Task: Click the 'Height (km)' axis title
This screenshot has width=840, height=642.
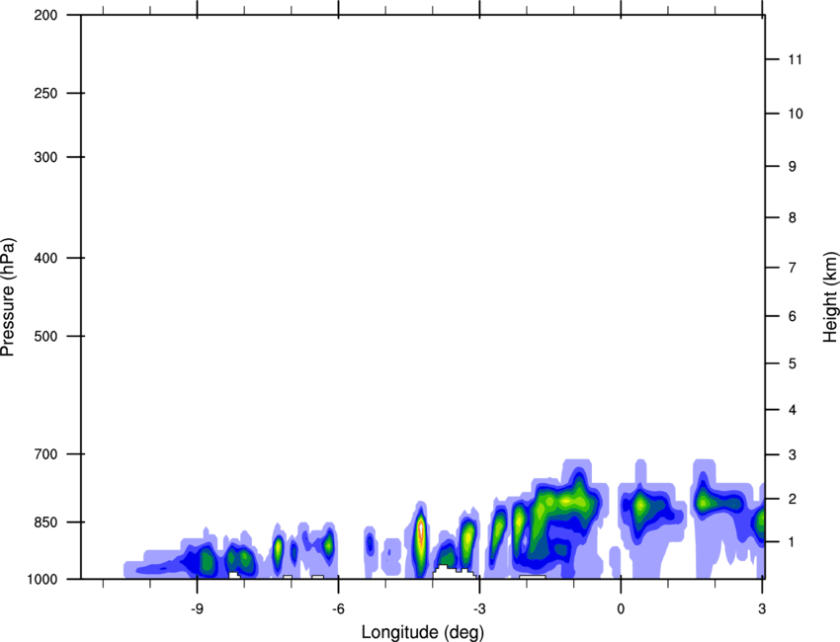Action: [830, 296]
